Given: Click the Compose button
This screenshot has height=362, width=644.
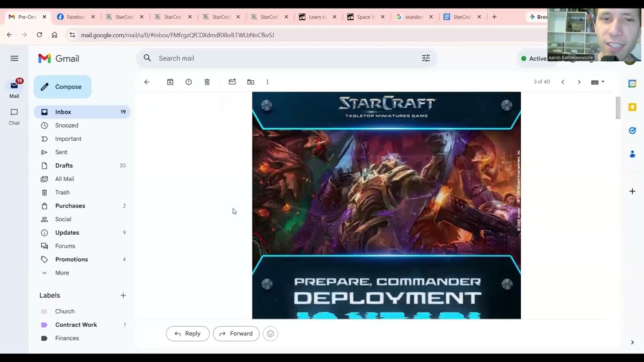Looking at the screenshot, I should tap(62, 87).
